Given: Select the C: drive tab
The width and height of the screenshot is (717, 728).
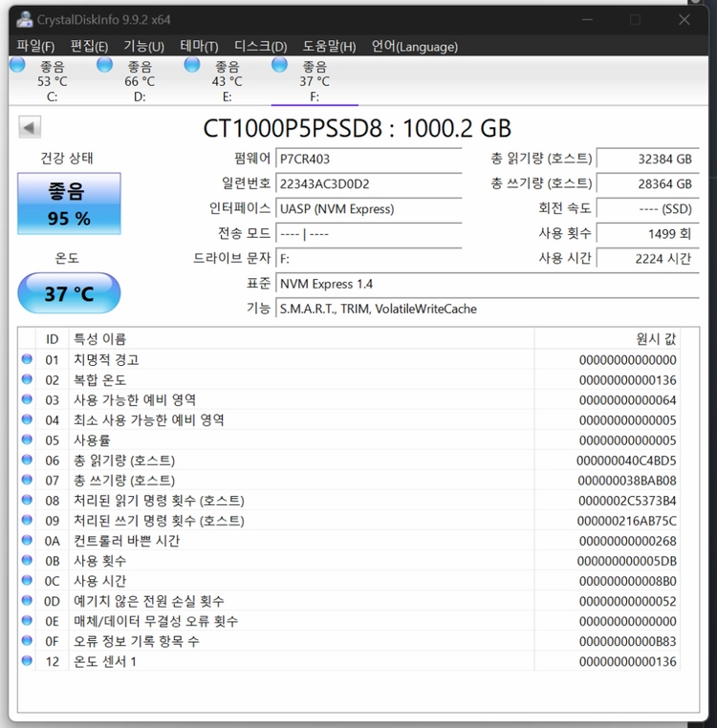Looking at the screenshot, I should click(52, 81).
